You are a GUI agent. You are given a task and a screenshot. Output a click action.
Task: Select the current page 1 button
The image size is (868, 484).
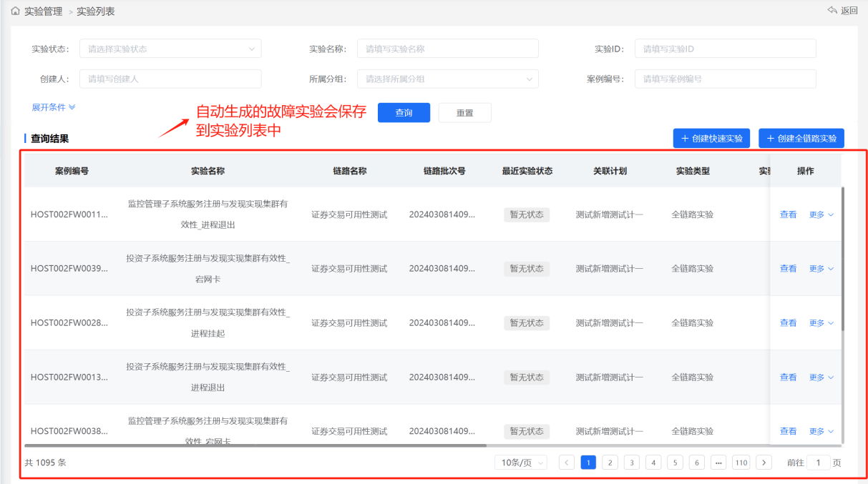(x=588, y=463)
